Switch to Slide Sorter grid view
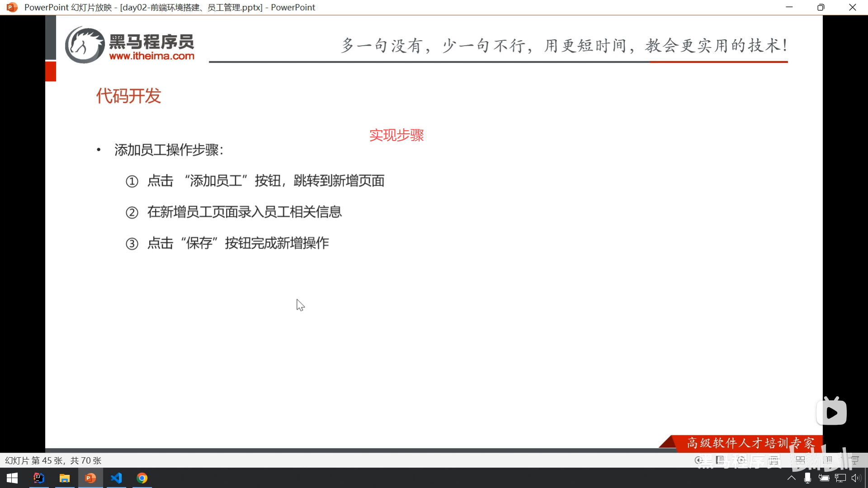 pos(800,460)
